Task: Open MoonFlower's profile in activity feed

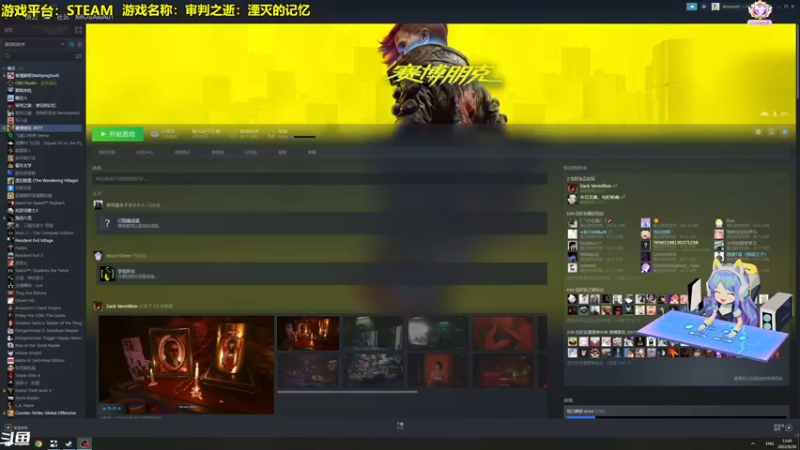Action: [118, 256]
